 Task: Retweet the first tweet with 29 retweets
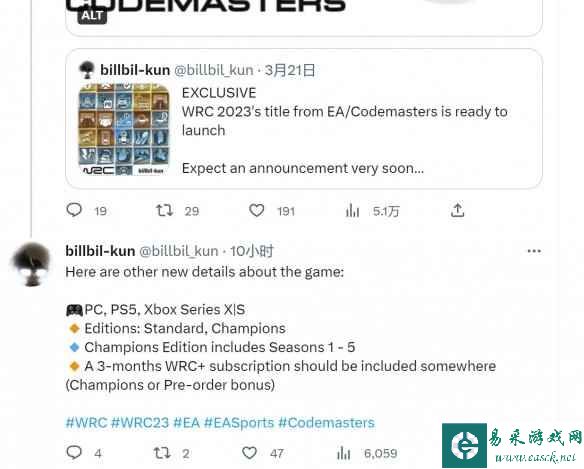point(164,210)
